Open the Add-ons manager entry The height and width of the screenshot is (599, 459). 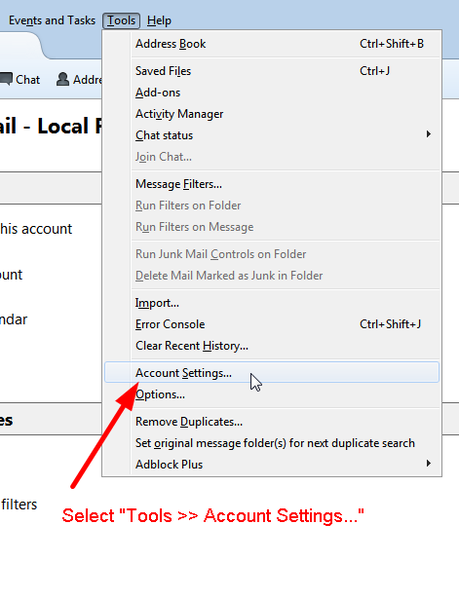click(272, 92)
